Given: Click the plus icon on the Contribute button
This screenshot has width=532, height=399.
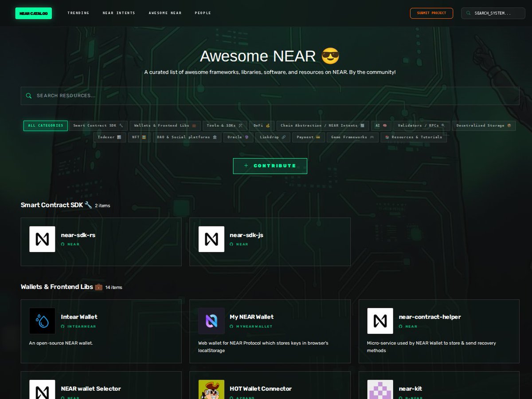Looking at the screenshot, I should (246, 166).
